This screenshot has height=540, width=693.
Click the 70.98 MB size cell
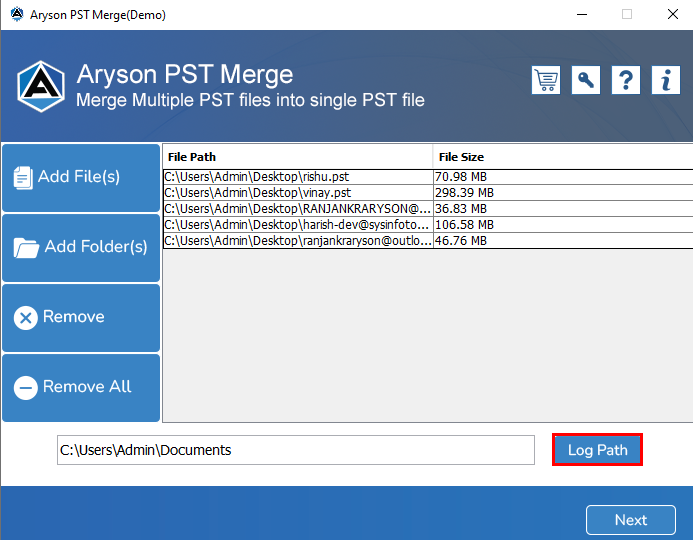coord(563,177)
